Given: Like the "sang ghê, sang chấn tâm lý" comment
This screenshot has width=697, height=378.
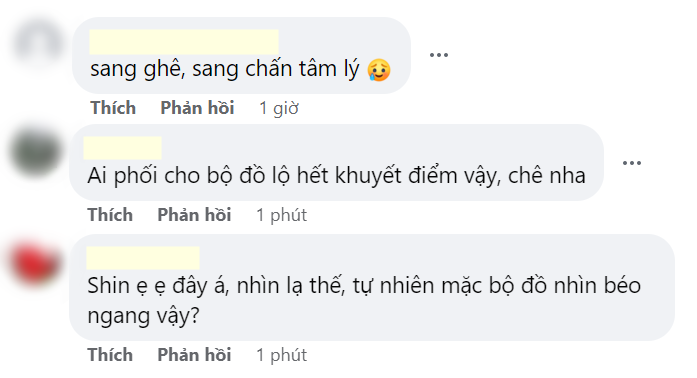Looking at the screenshot, I should [x=113, y=108].
